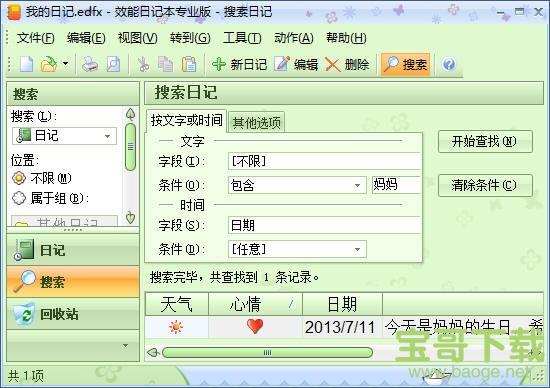Sort results by the 心情 column
The image size is (550, 388).
[x=255, y=304]
